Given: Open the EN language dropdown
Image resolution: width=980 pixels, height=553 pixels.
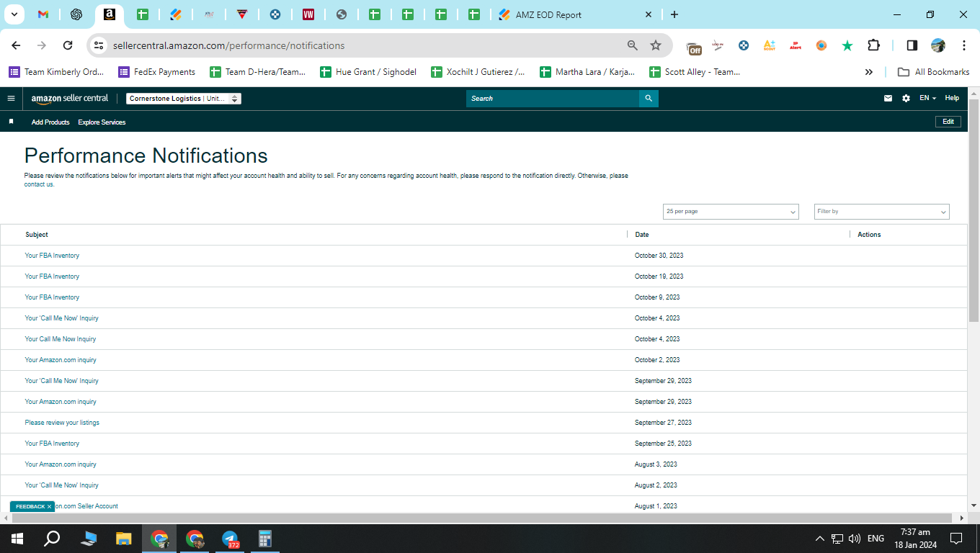Looking at the screenshot, I should click(x=927, y=99).
